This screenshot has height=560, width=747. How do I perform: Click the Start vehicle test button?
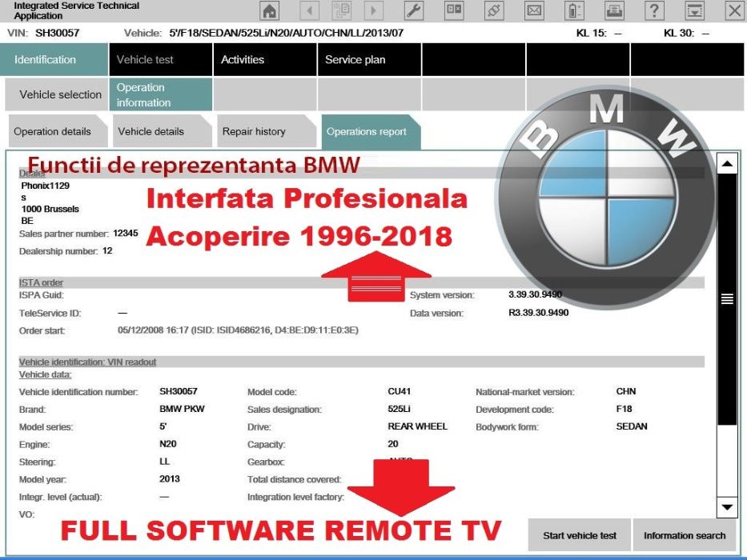pyautogui.click(x=580, y=535)
